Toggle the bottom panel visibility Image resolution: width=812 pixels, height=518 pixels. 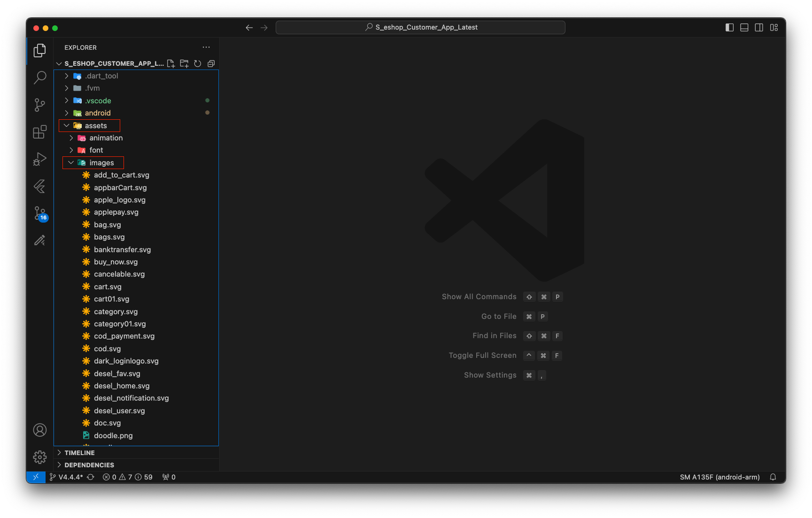click(744, 28)
